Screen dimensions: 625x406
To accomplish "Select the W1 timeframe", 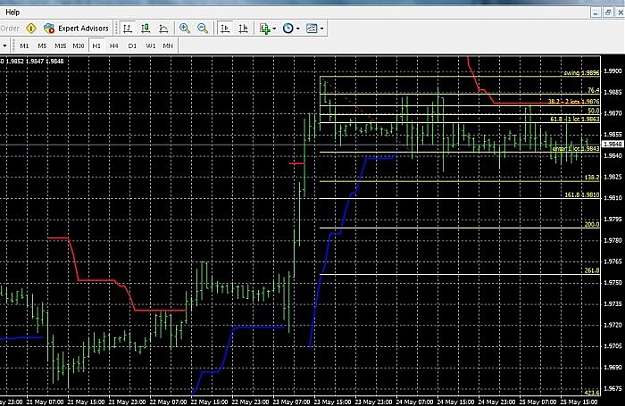I will tap(150, 46).
